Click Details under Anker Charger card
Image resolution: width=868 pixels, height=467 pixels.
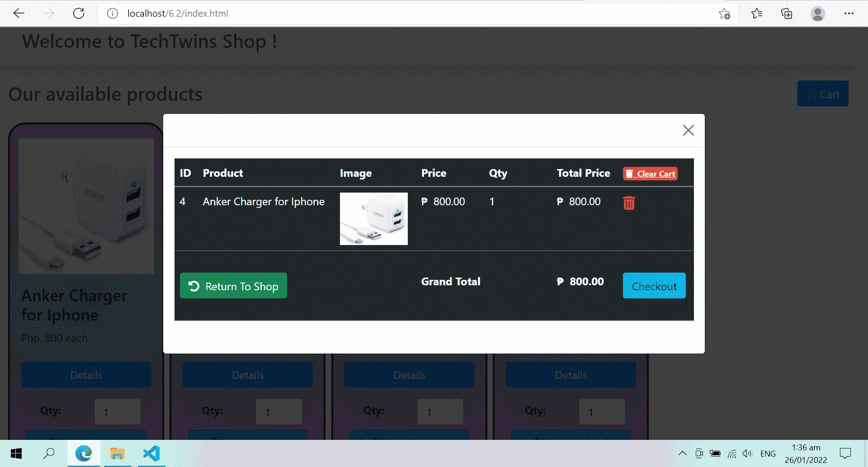pyautogui.click(x=86, y=375)
